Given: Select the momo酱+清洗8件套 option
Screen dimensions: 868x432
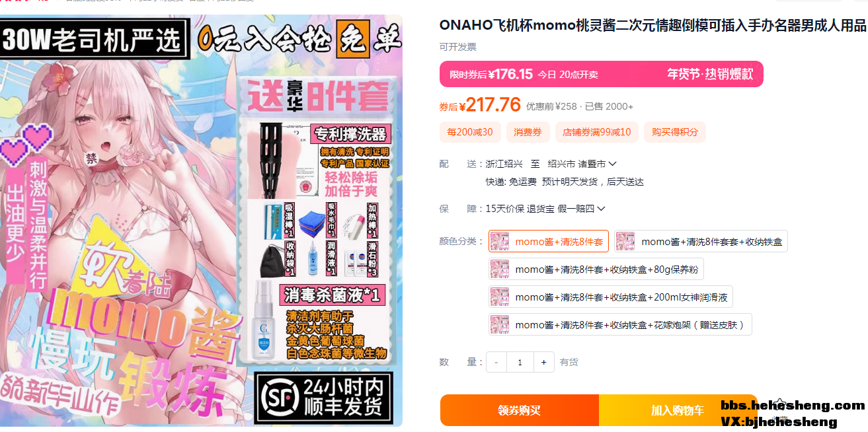Looking at the screenshot, I should tap(549, 241).
